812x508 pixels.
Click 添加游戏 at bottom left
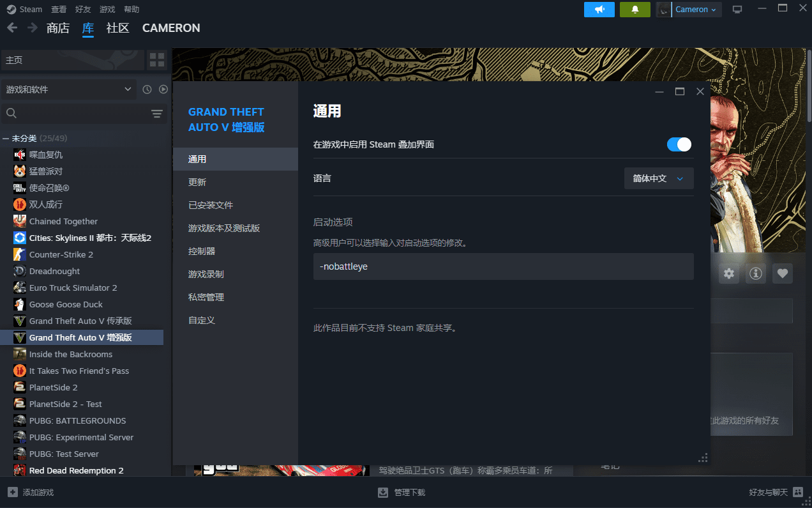(x=38, y=493)
